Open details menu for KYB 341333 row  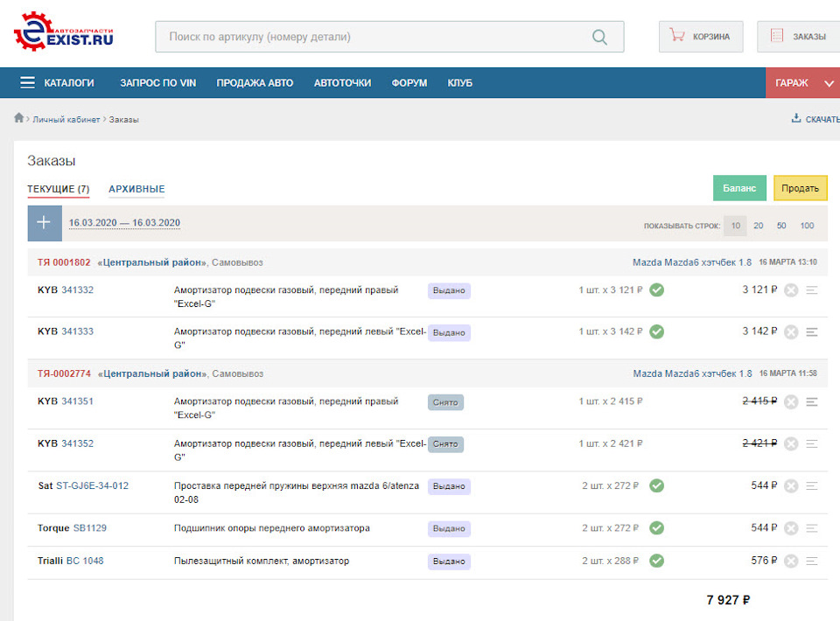pyautogui.click(x=812, y=332)
